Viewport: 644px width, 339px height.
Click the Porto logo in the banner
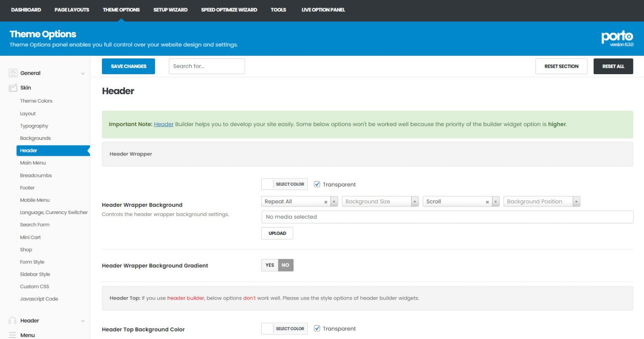[x=617, y=37]
